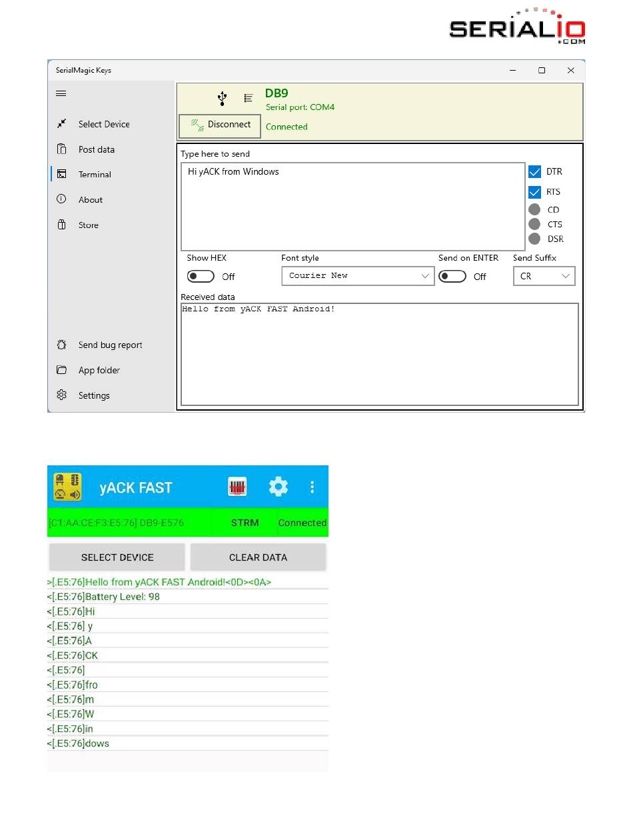Switch to the Terminal page
The height and width of the screenshot is (840, 633).
(x=95, y=174)
